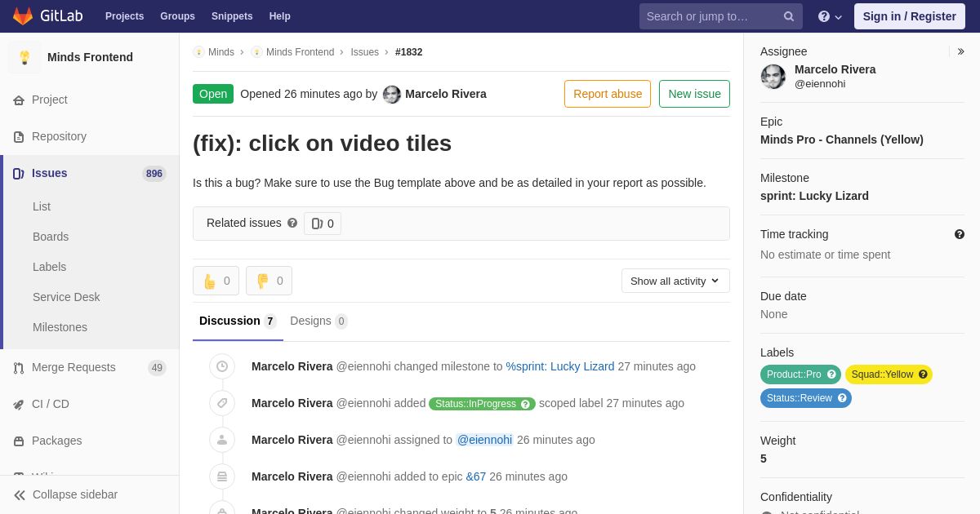
Task: Click the Issues icon in sidebar
Action: click(x=19, y=174)
